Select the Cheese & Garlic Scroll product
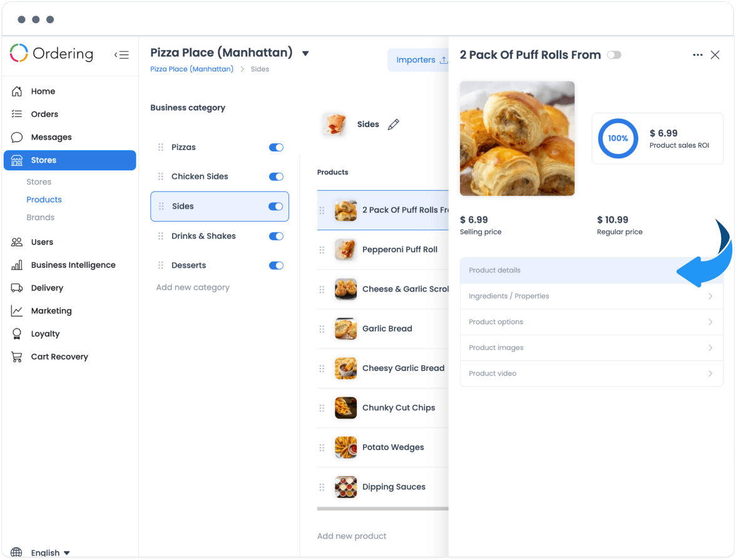The height and width of the screenshot is (560, 736). [x=382, y=290]
